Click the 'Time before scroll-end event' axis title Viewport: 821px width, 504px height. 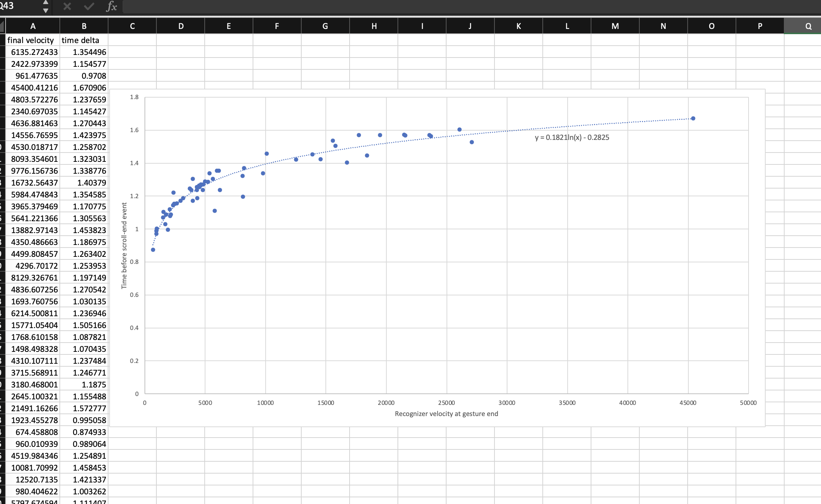coord(124,245)
